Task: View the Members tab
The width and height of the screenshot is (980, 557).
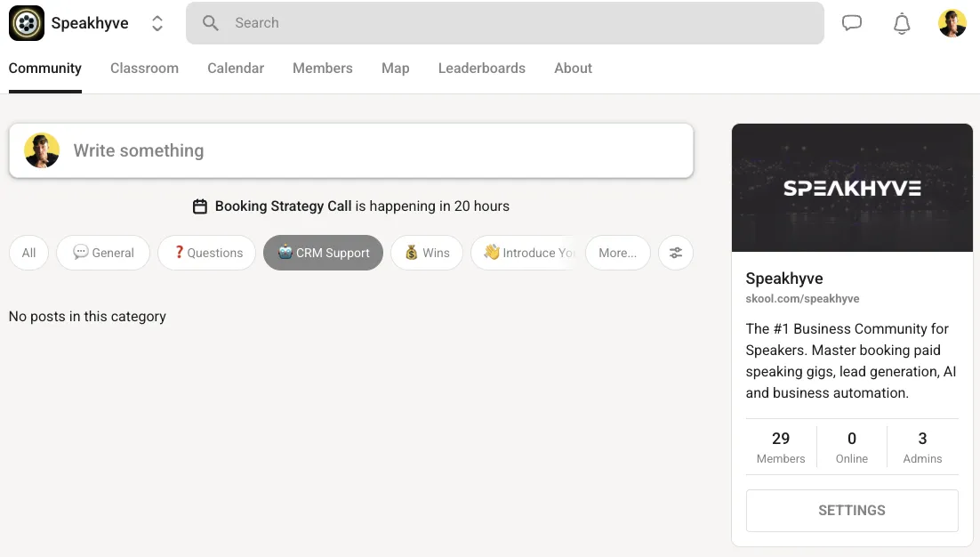Action: click(x=323, y=69)
